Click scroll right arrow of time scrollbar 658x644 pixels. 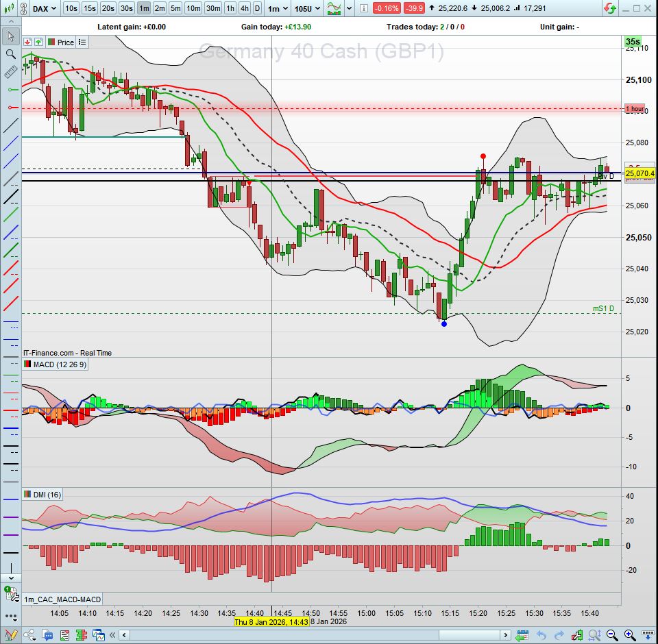pyautogui.click(x=506, y=635)
